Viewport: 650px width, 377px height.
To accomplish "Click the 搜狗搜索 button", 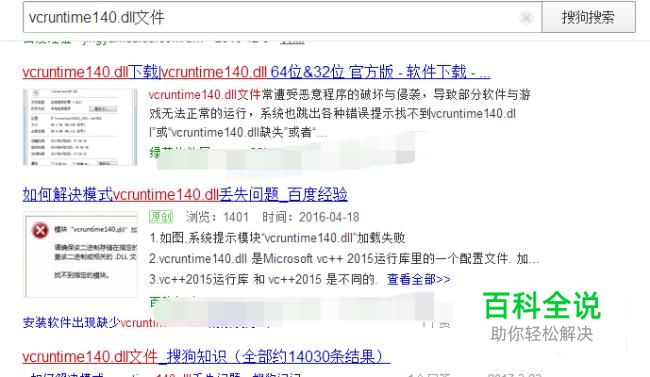I will [x=588, y=17].
